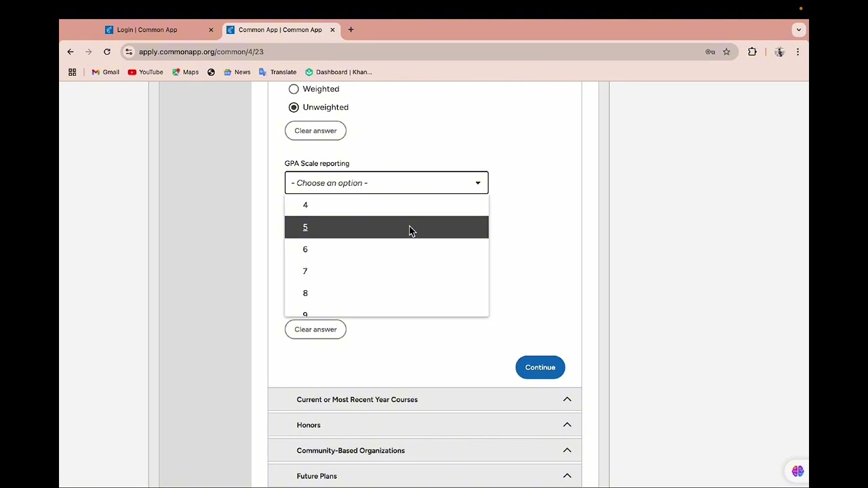
Task: Expand the Future Plans section
Action: click(425, 476)
